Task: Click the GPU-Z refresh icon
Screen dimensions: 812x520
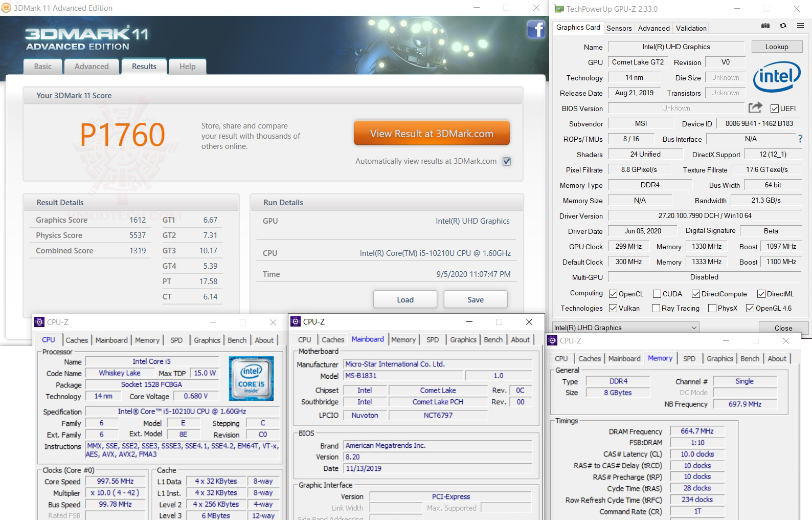Action: tap(783, 26)
